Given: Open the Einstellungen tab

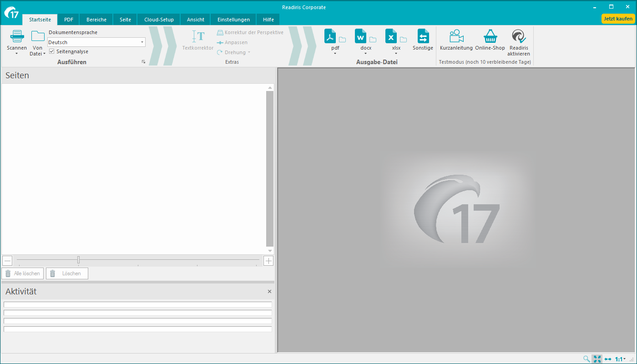Looking at the screenshot, I should tap(233, 20).
